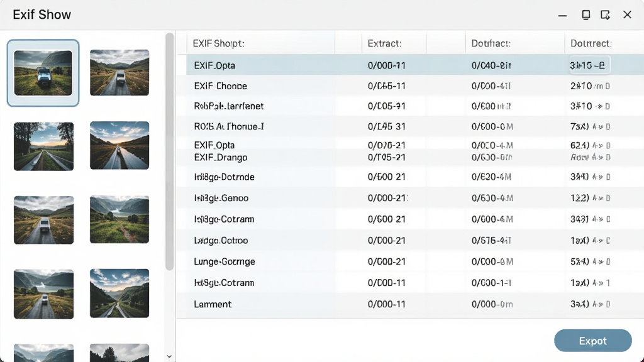644x362 pixels.
Task: Click the '0/E20-4M' value
Action: (491, 177)
